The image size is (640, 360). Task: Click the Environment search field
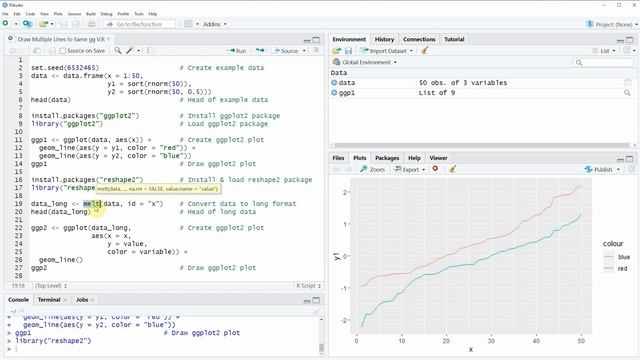tap(604, 62)
